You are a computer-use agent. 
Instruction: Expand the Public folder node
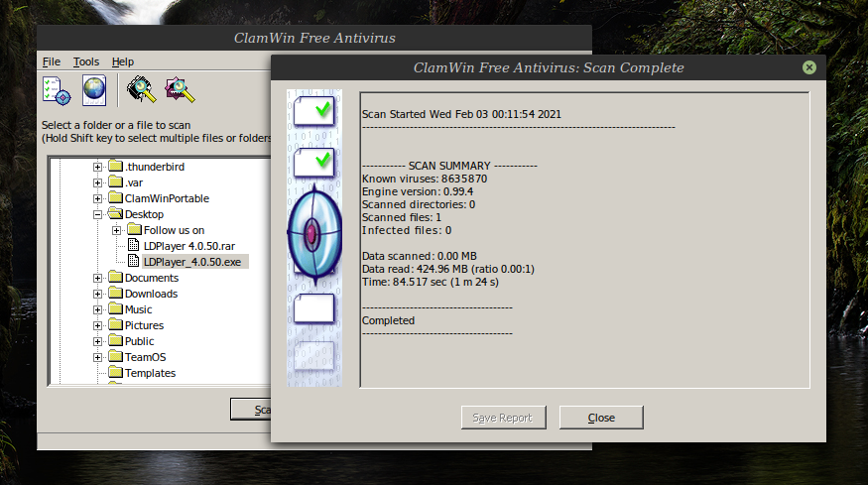[x=97, y=341]
